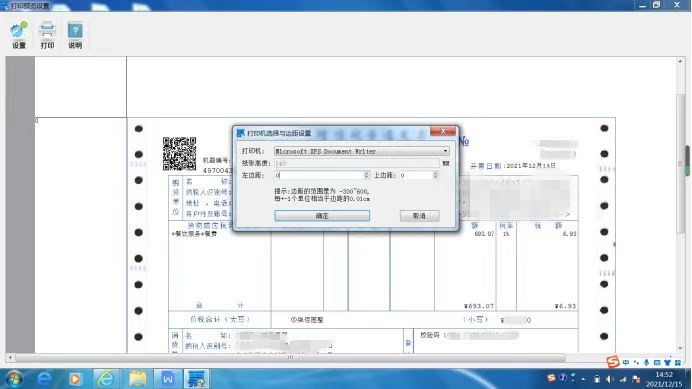Open the Sogou soft keyboard icon
Viewport: 692px width, 389px height.
click(x=657, y=363)
